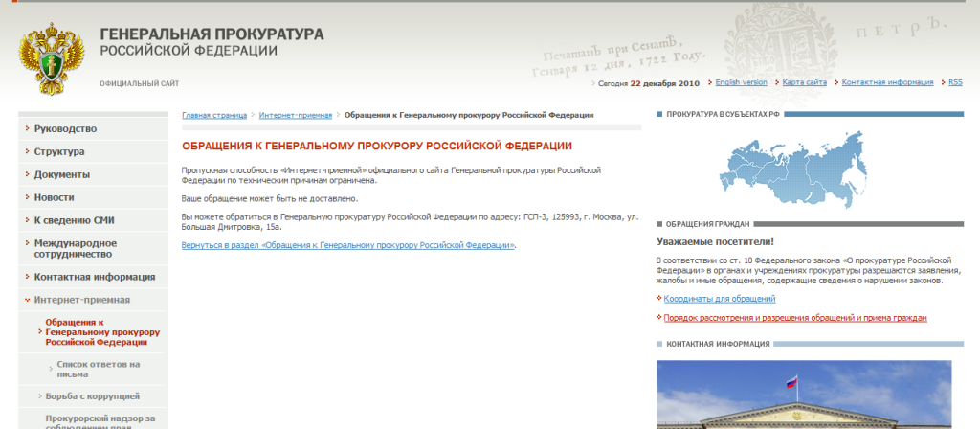
Task: Open Список ответов на письма subitem
Action: pyautogui.click(x=99, y=370)
